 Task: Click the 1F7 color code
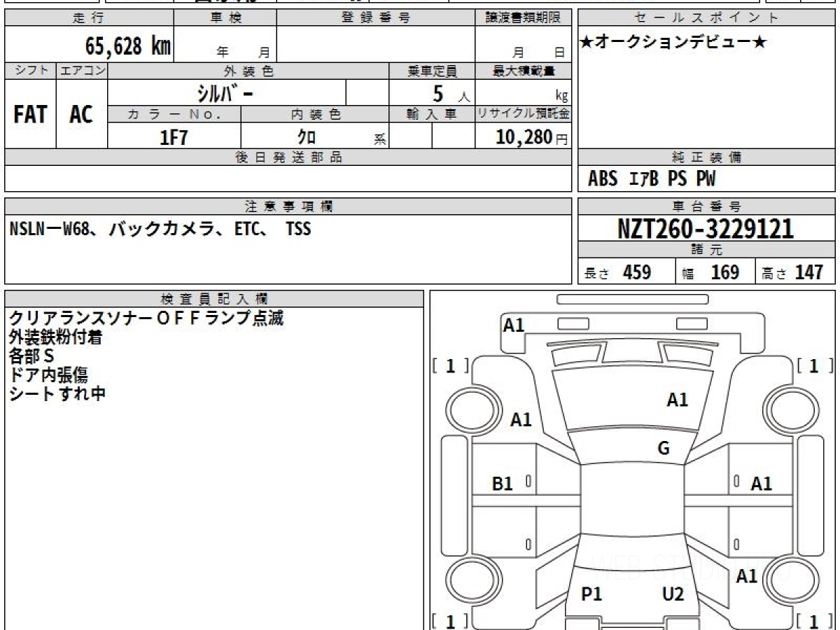coord(174,137)
